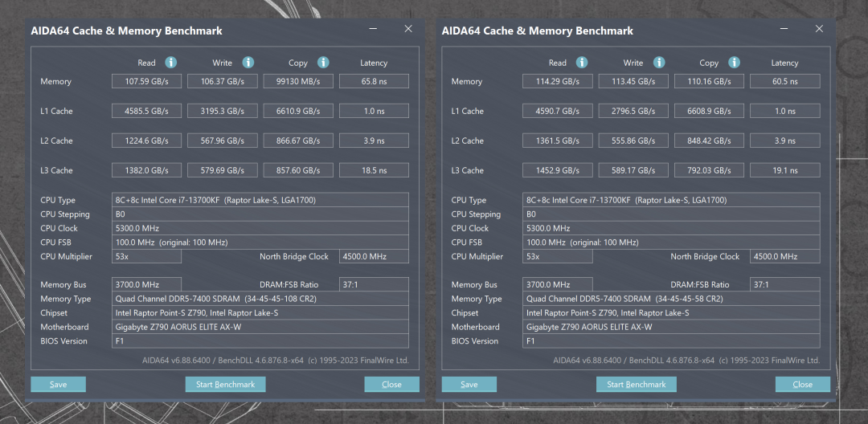The image size is (868, 424).
Task: Click Memory Bus 3700.0 MHz in left window
Action: coord(147,285)
